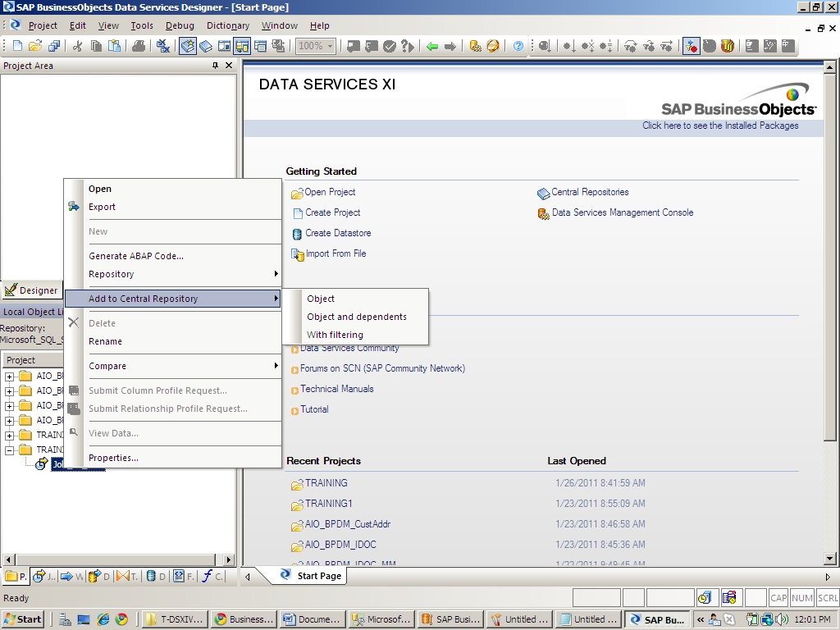
Task: Click the Print toolbar icon
Action: (139, 46)
